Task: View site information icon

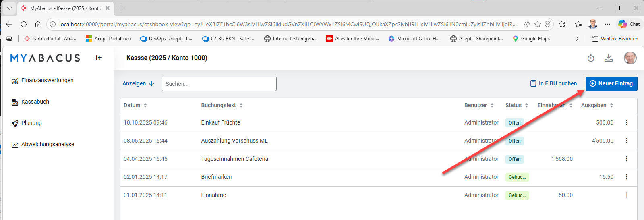Action: pos(53,24)
